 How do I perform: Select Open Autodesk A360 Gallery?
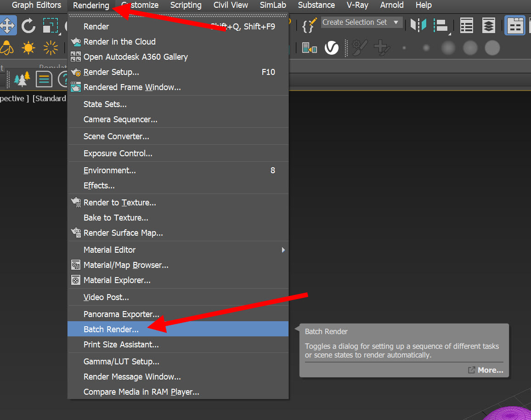[x=178, y=57]
